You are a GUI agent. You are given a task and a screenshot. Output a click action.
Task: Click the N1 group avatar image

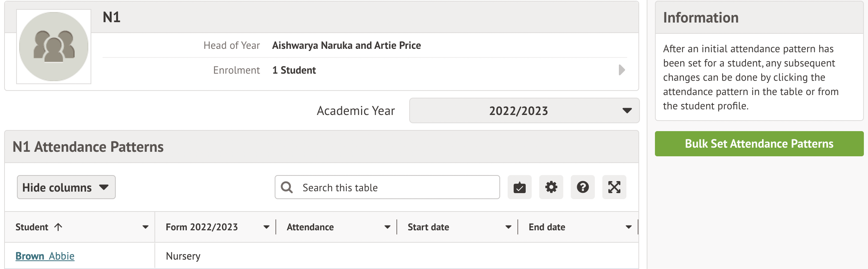(54, 47)
